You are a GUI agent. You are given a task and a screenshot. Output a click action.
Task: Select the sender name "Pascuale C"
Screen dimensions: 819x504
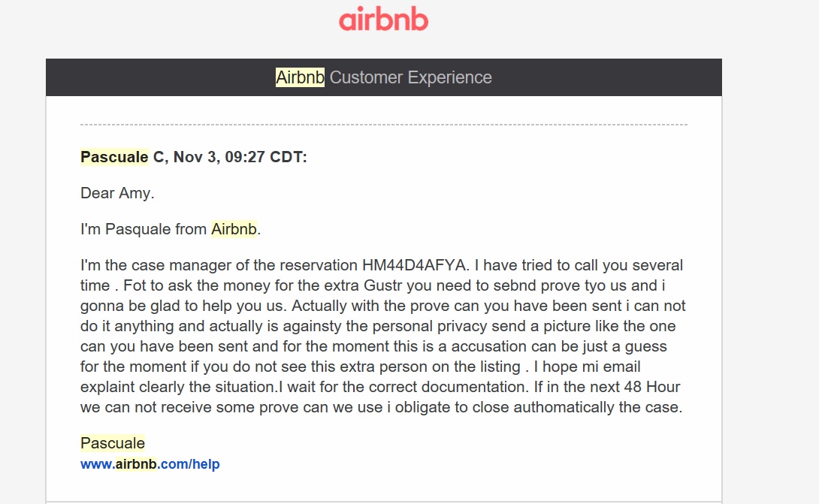[122, 157]
